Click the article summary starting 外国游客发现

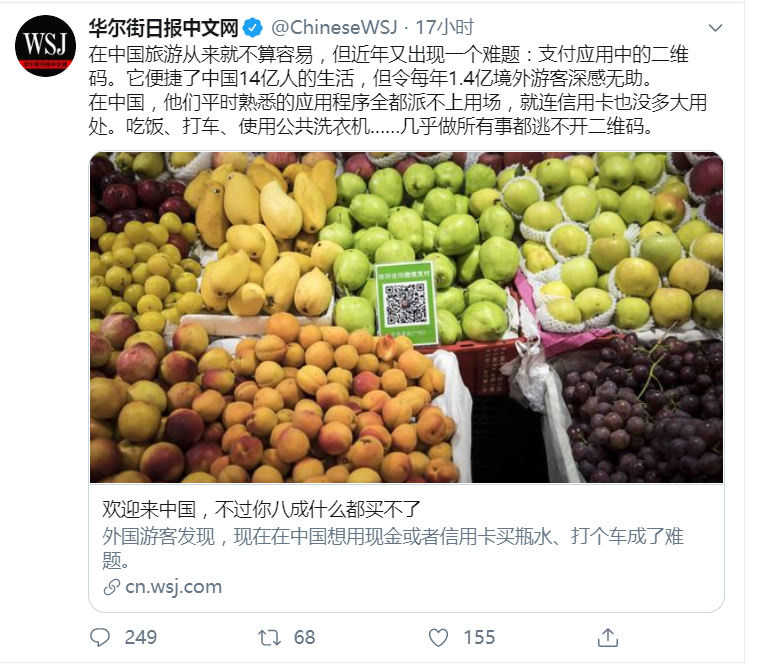click(393, 548)
